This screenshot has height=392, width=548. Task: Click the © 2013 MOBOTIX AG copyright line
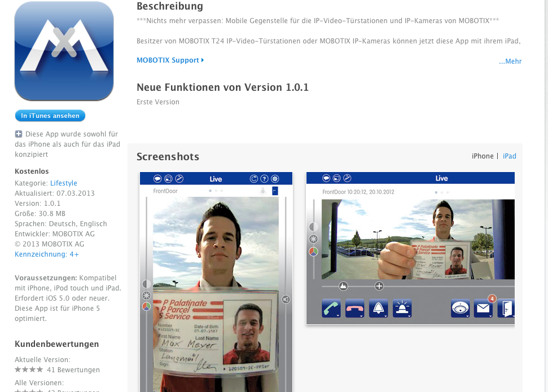49,244
